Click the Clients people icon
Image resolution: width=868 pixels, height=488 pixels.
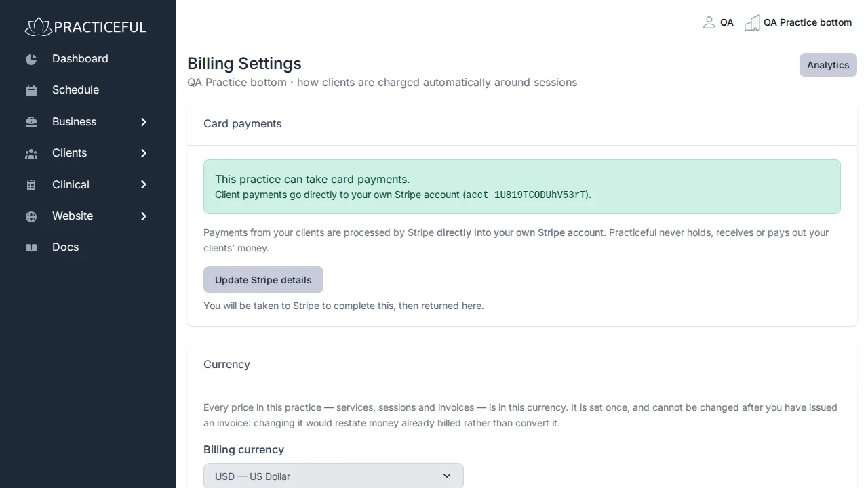[x=31, y=154]
